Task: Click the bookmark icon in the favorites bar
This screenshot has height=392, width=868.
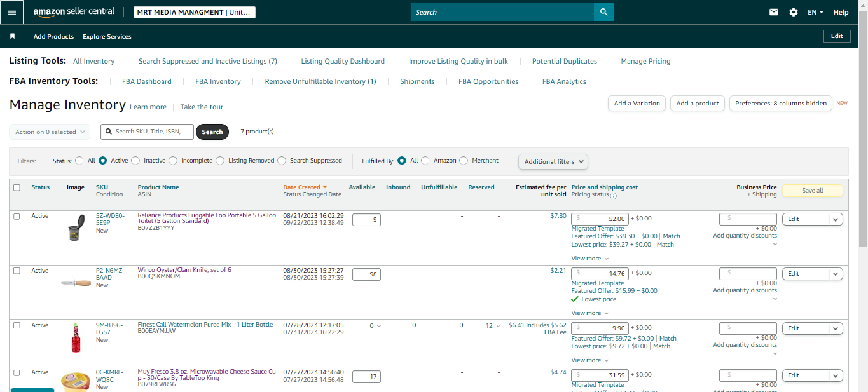Action: 12,36
